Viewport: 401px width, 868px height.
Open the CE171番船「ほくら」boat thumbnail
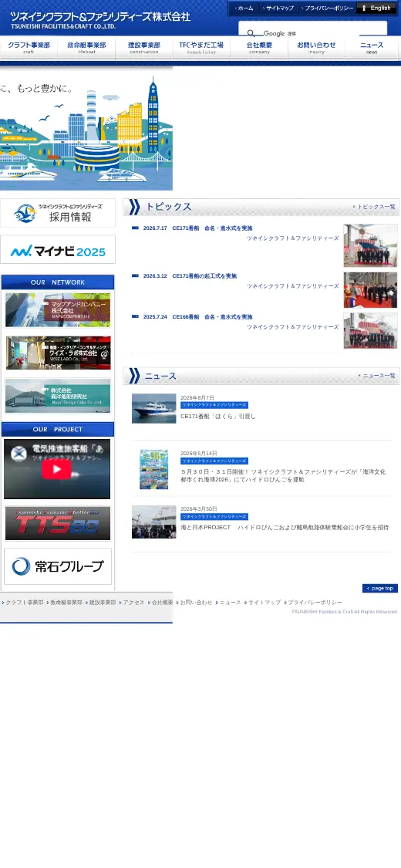(x=153, y=408)
